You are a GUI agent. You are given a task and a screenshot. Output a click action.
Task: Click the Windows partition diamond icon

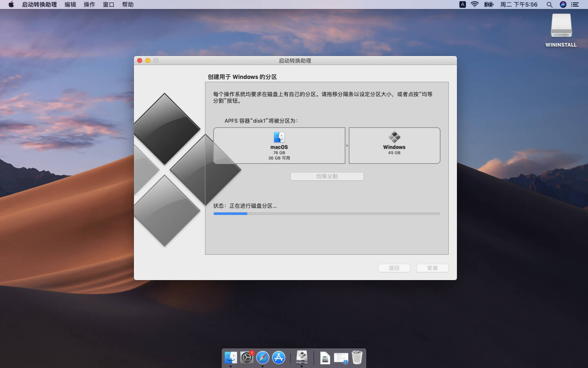[x=394, y=137]
